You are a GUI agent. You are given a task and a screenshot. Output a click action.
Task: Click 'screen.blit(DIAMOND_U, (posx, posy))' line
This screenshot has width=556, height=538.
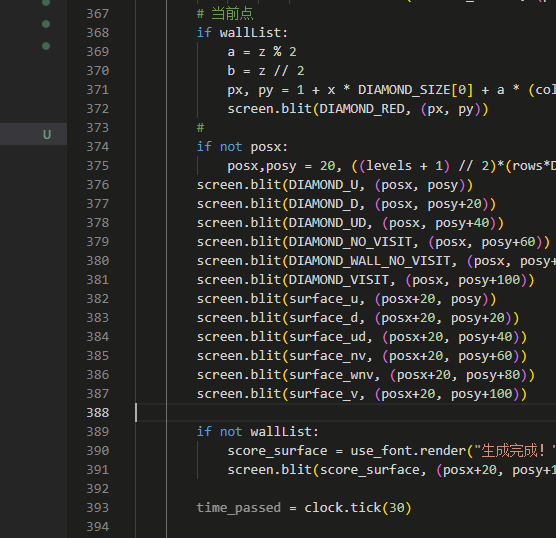[x=335, y=185]
